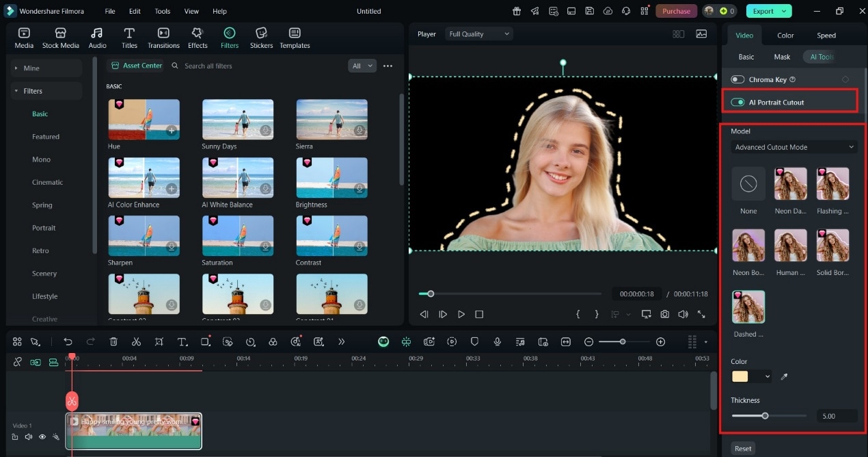Open the Export dropdown arrow
The image size is (868, 457).
pyautogui.click(x=785, y=11)
